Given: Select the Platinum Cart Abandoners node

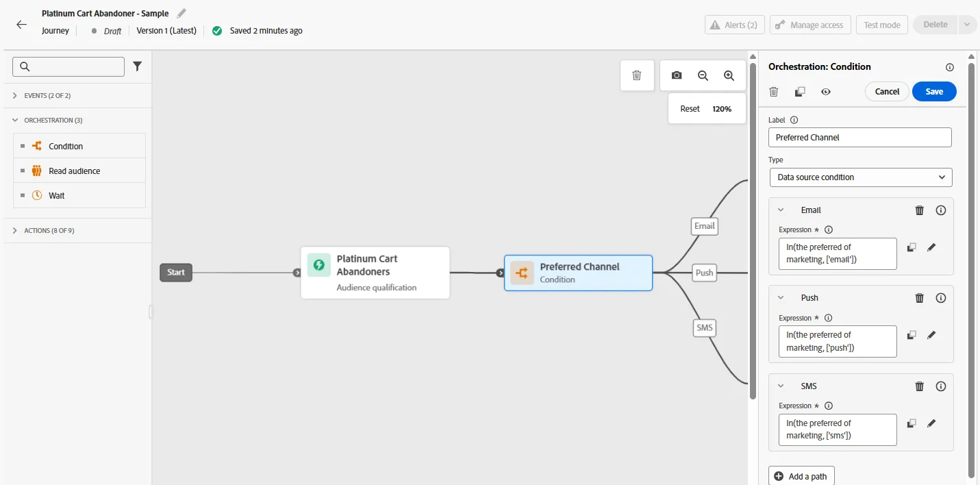Looking at the screenshot, I should point(375,273).
